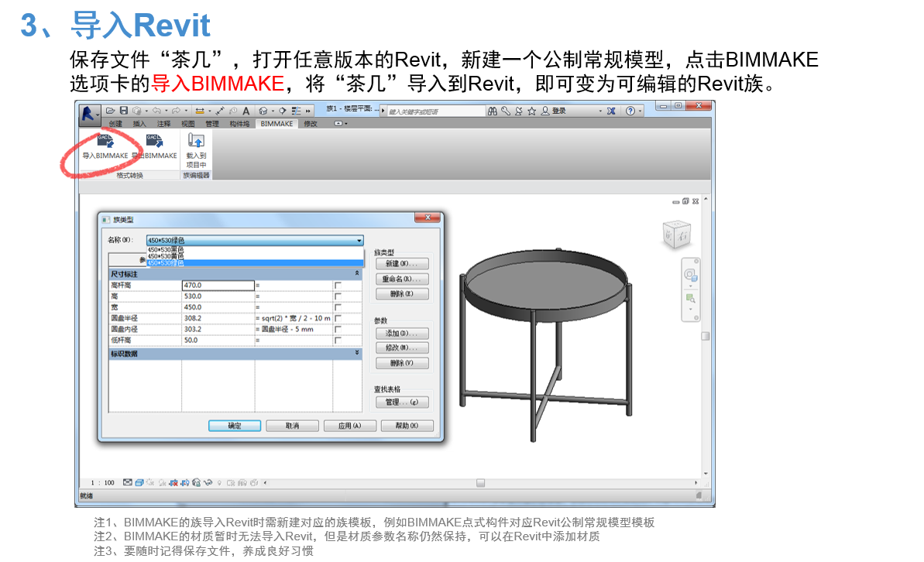Click the detail level icon in view control bar
Viewport: 924px width, 562px height.
click(127, 482)
